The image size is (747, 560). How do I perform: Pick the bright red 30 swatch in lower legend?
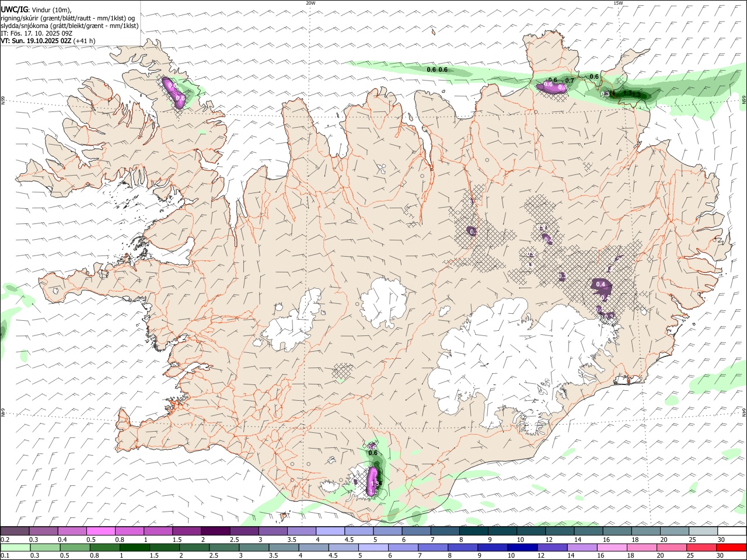[x=731, y=547]
